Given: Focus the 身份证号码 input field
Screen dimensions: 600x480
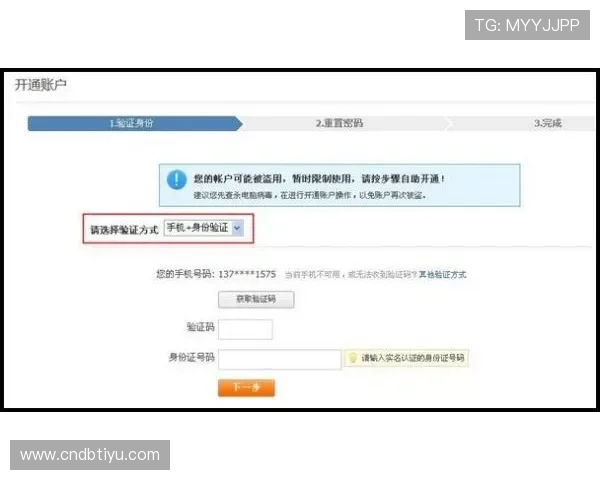Looking at the screenshot, I should (x=280, y=359).
